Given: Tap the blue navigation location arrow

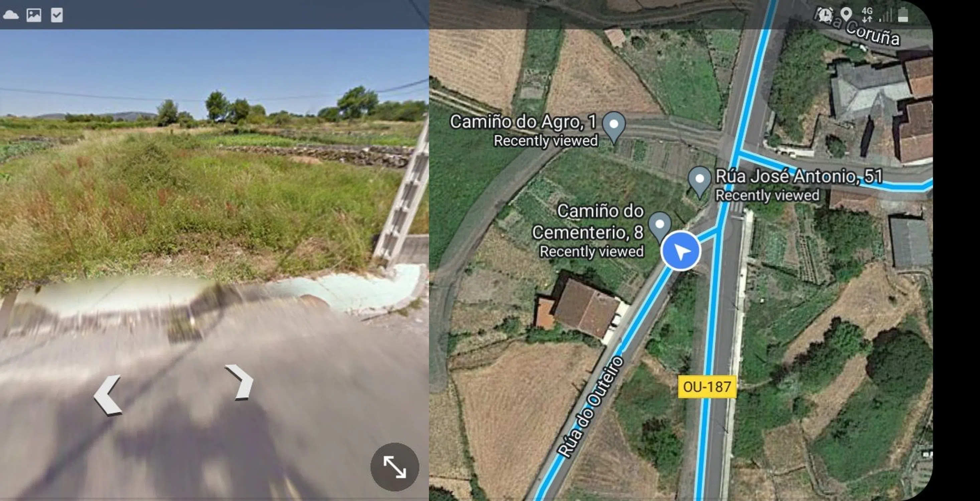Looking at the screenshot, I should point(681,251).
